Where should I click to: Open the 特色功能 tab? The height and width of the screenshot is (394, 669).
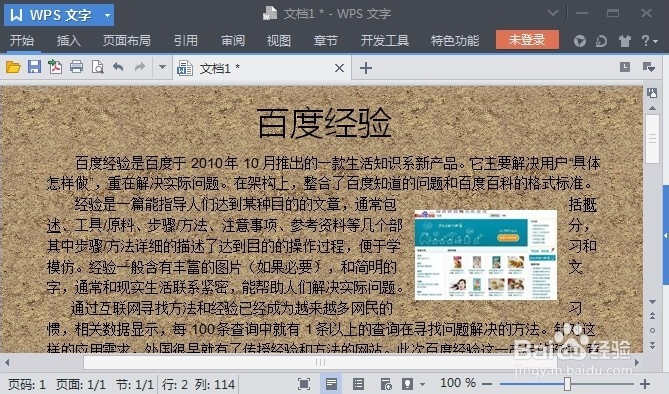click(x=455, y=41)
